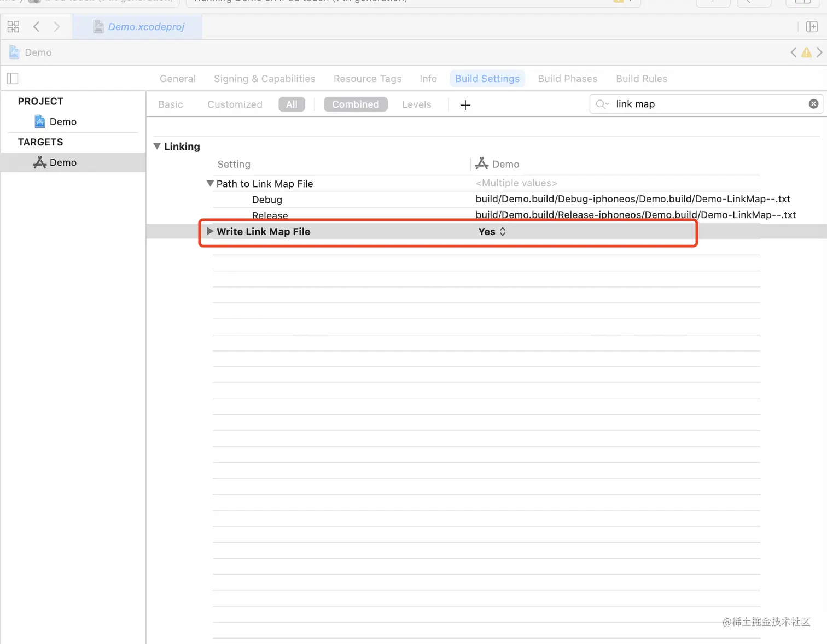Collapse the Linking section
This screenshot has height=644, width=827.
(x=157, y=146)
